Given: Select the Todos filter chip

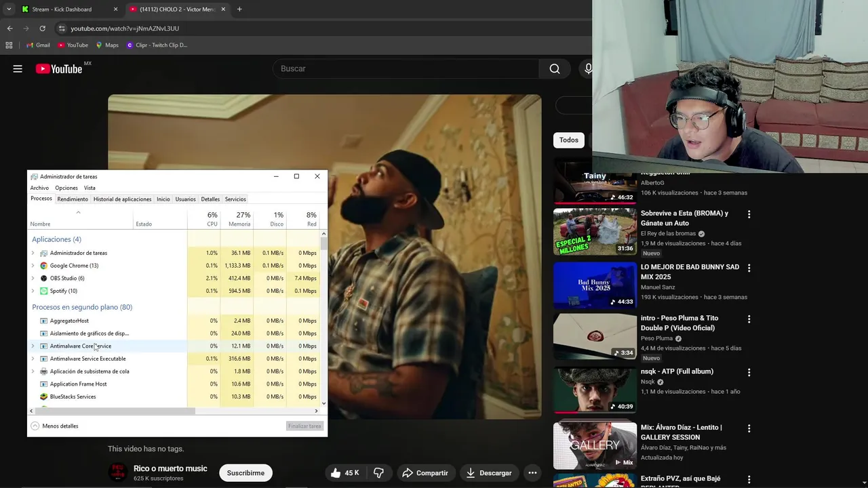Looking at the screenshot, I should [569, 140].
